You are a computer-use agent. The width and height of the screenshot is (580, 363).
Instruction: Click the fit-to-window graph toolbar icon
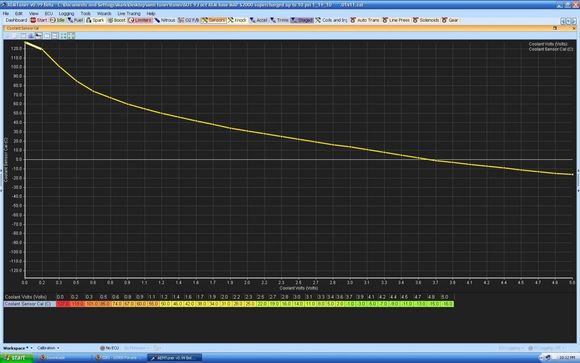[63, 36]
